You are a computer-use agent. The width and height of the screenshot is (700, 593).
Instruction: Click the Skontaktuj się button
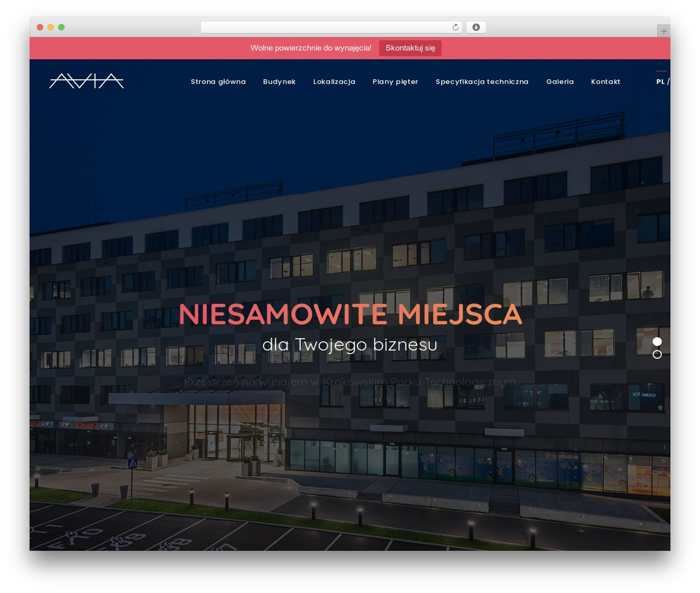[410, 48]
